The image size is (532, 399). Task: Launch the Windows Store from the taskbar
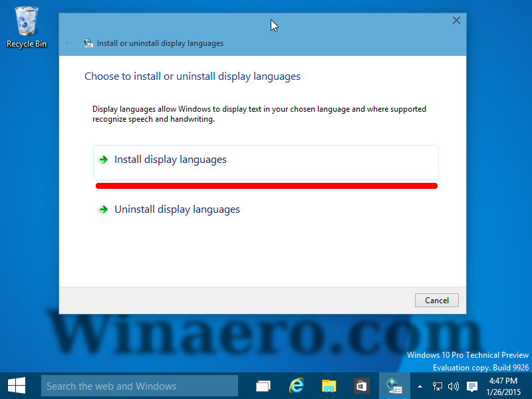tap(361, 386)
